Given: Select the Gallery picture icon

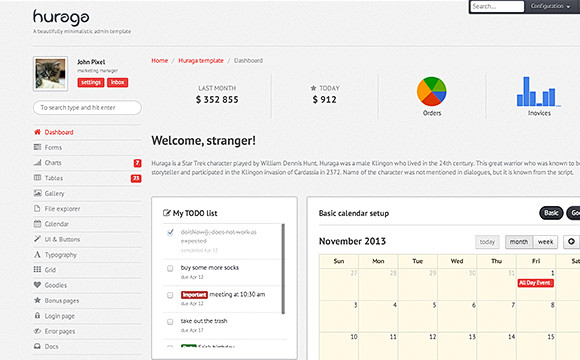Looking at the screenshot, I should click(x=37, y=193).
